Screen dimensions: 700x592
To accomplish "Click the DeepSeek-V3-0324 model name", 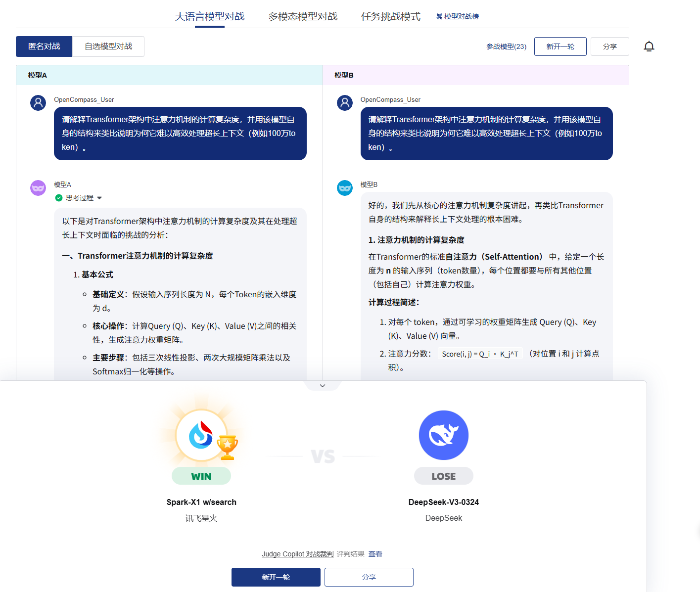I will (444, 502).
